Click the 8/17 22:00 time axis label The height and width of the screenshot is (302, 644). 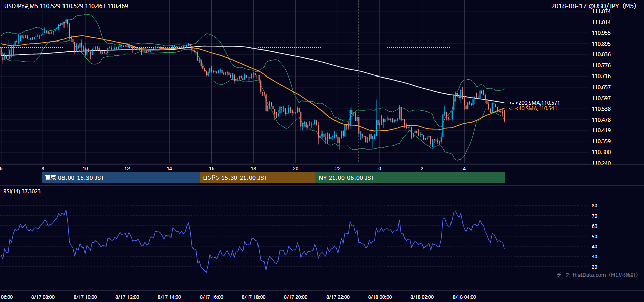coord(338,297)
